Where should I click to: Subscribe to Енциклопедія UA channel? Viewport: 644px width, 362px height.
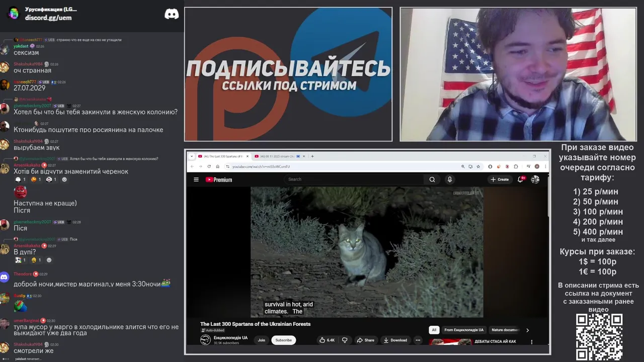283,340
